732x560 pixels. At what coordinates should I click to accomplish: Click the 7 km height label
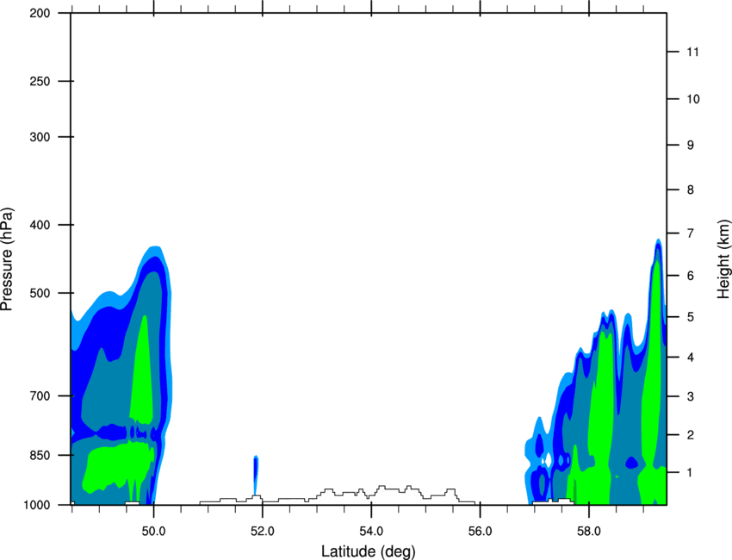(x=691, y=233)
